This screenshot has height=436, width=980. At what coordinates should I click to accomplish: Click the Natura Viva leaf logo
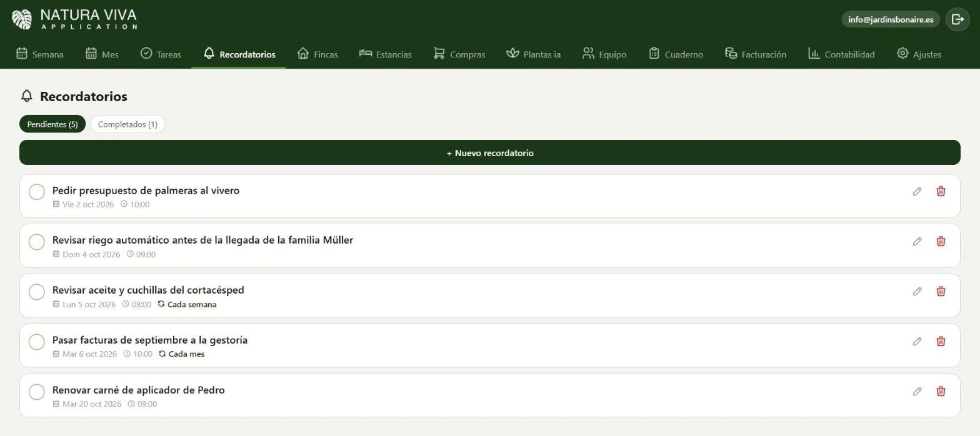click(22, 19)
